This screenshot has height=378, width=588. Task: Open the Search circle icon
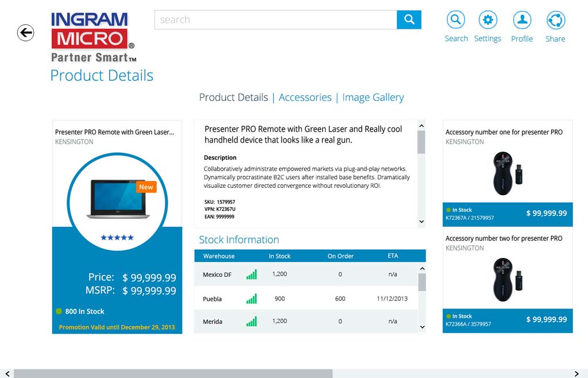455,20
